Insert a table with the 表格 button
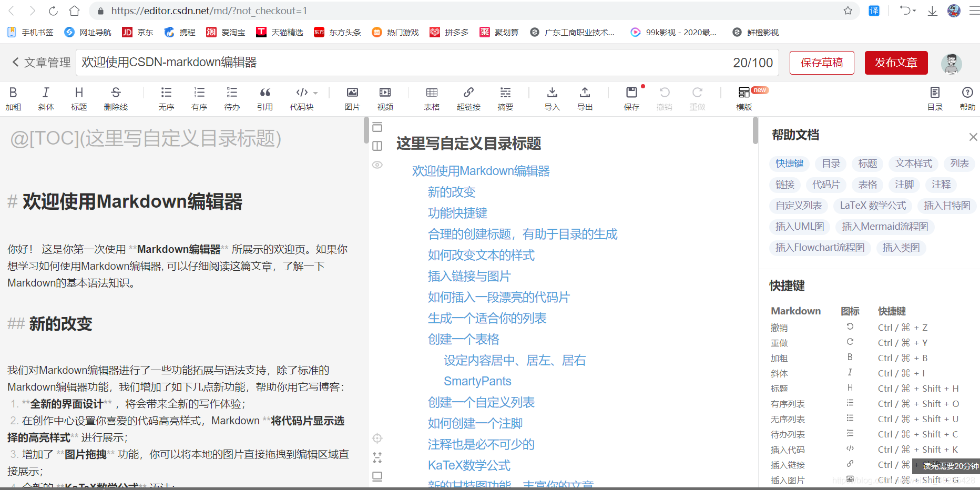 [x=432, y=98]
